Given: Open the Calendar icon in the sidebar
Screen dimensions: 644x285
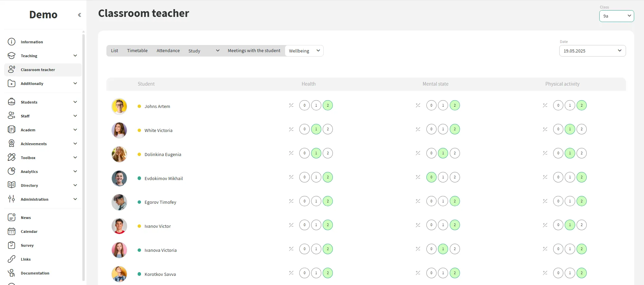Looking at the screenshot, I should coord(12,232).
